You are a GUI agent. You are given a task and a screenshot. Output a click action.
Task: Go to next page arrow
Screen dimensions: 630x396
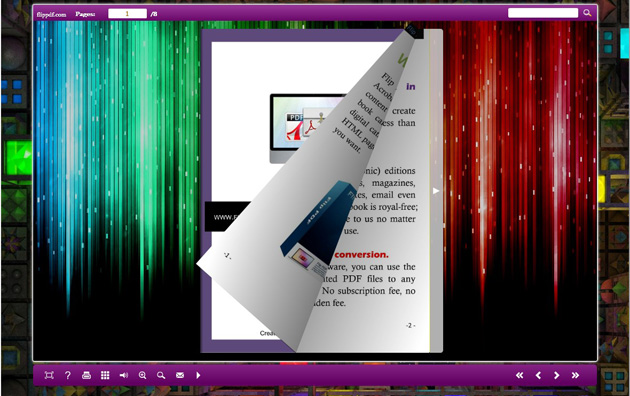[556, 375]
